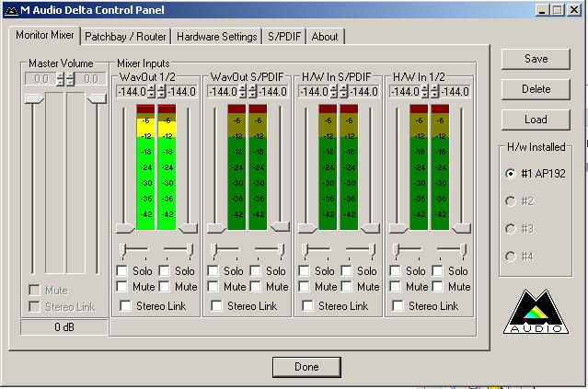Image resolution: width=588 pixels, height=389 pixels.
Task: Click the left level stepper of H/W In S/PDIF
Action: 334,91
